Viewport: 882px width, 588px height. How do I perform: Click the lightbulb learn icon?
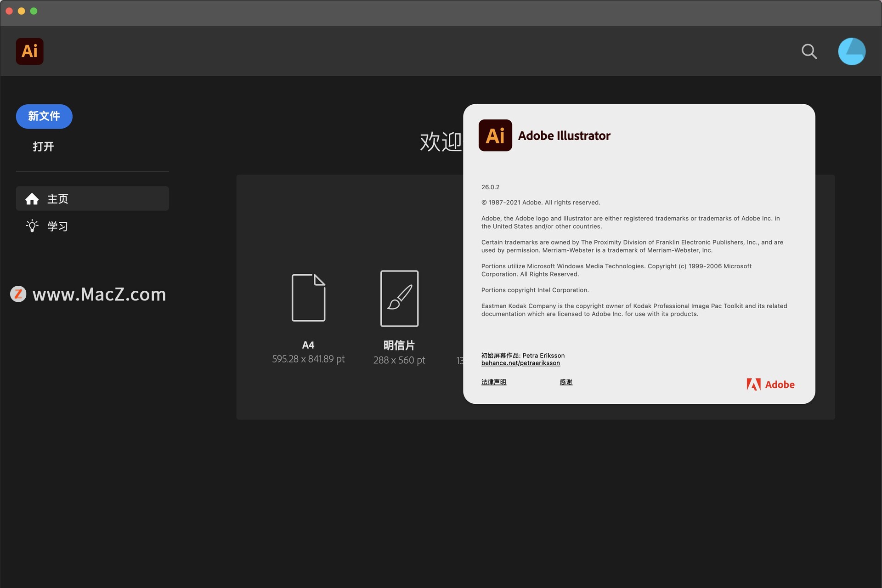tap(32, 226)
